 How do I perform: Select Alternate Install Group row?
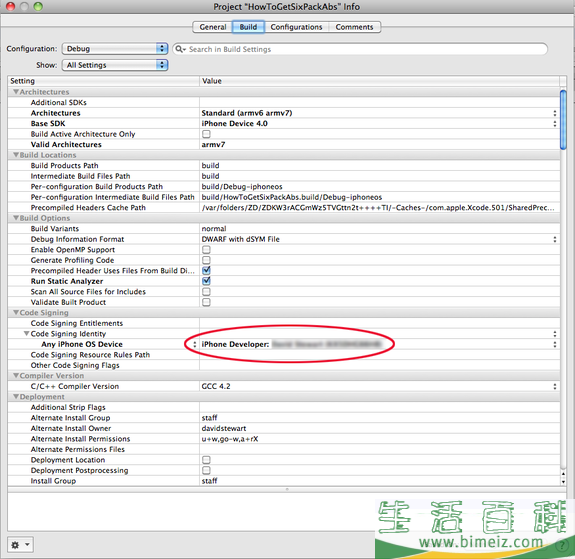click(x=284, y=418)
